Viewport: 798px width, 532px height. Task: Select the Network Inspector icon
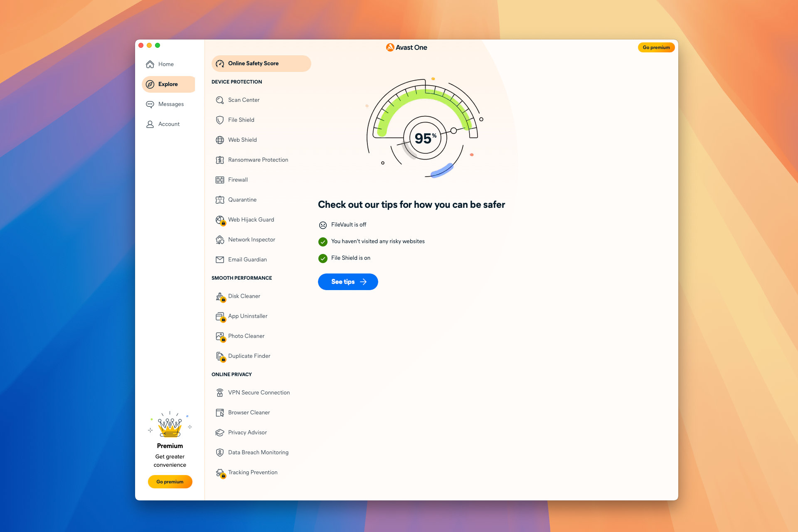coord(220,239)
